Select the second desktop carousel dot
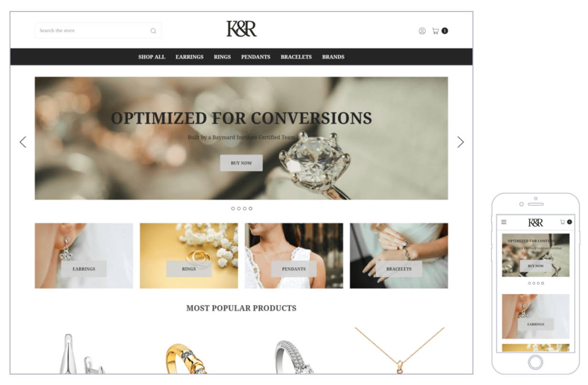Viewport: 588px width, 385px height. 239,208
